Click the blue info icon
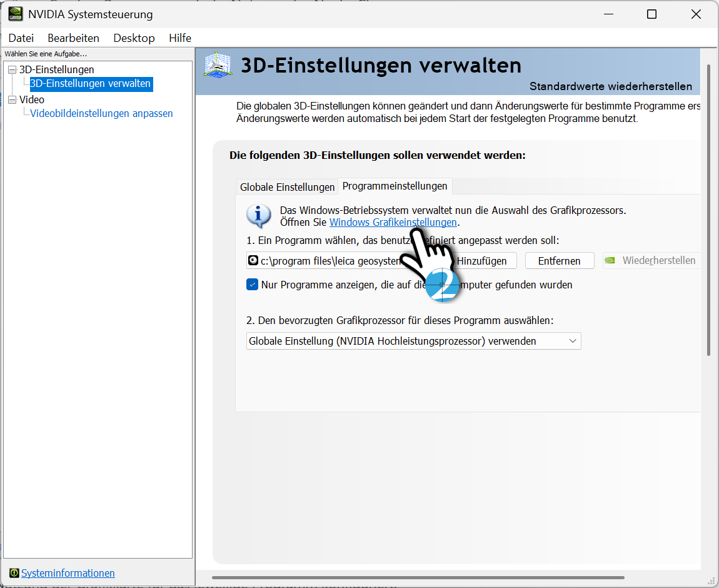Image resolution: width=719 pixels, height=588 pixels. click(x=259, y=216)
